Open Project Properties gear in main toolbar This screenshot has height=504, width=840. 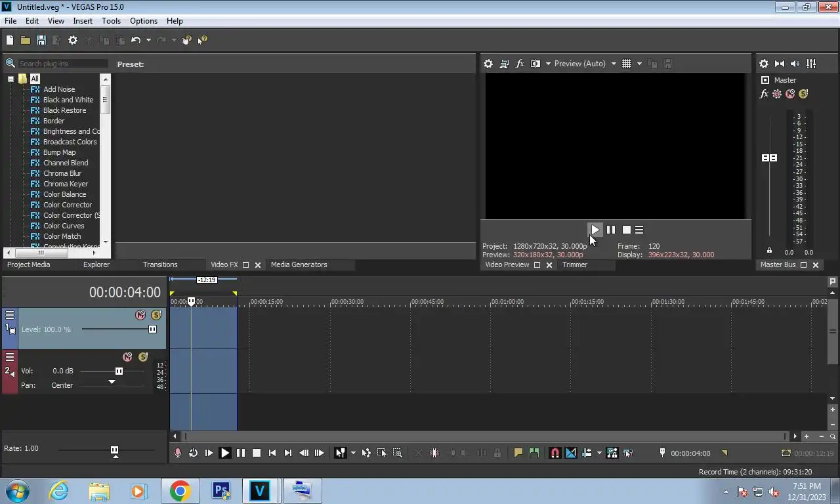click(73, 40)
